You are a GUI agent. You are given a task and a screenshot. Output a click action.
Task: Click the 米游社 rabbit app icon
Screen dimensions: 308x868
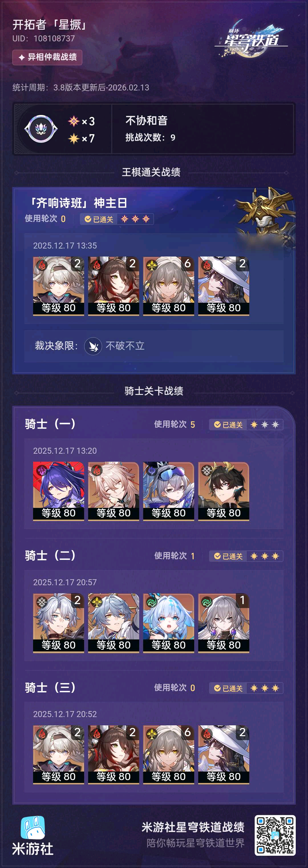coord(33,827)
